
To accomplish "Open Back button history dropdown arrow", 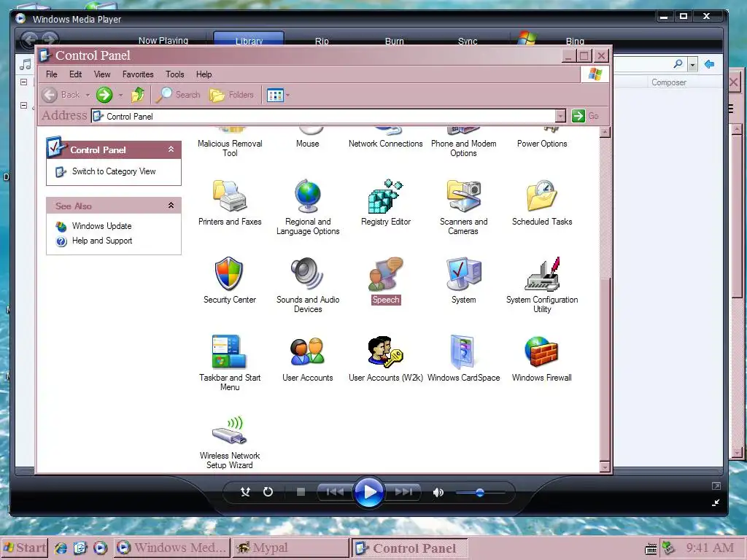I will [88, 96].
